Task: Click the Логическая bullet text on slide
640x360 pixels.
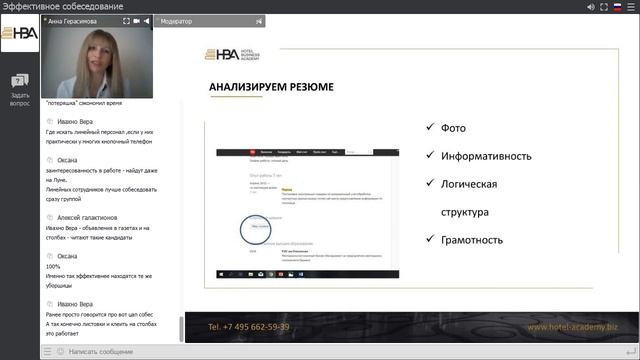Action: pyautogui.click(x=469, y=184)
